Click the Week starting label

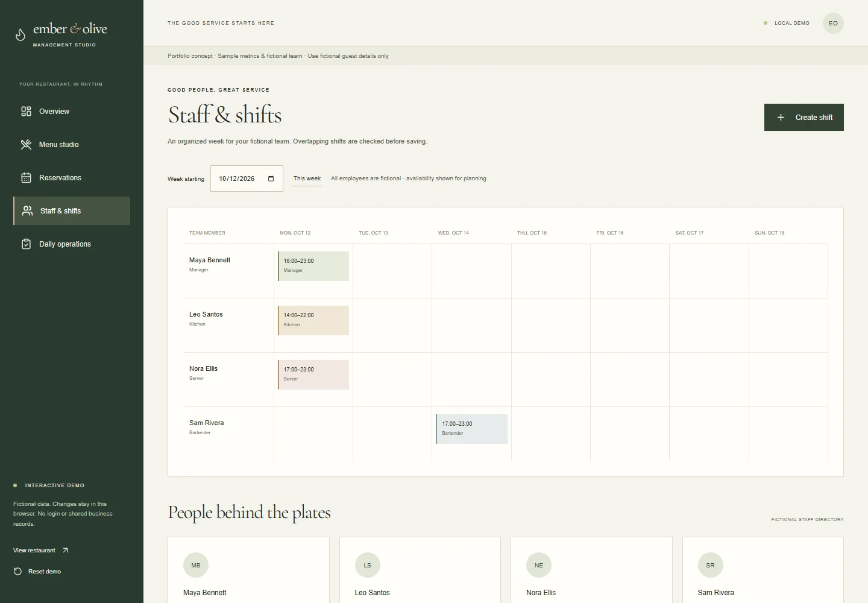186,179
